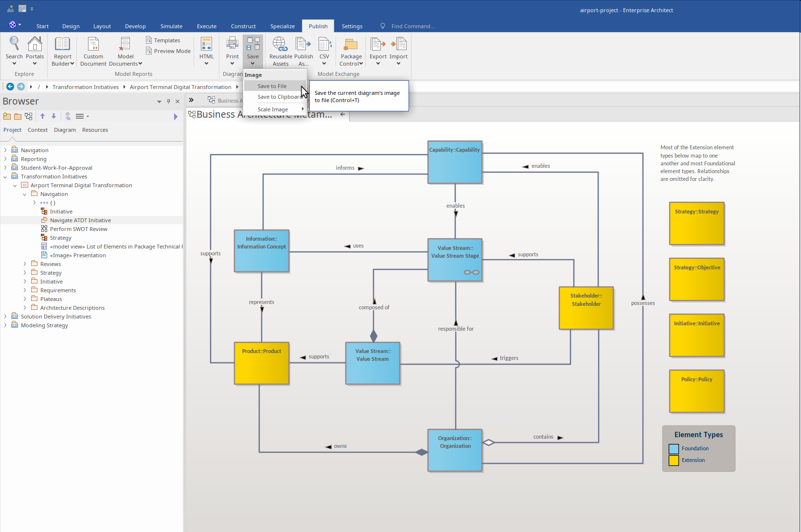Expand hidden tabs with double chevron
Viewport: 801px width, 532px height.
(192, 100)
